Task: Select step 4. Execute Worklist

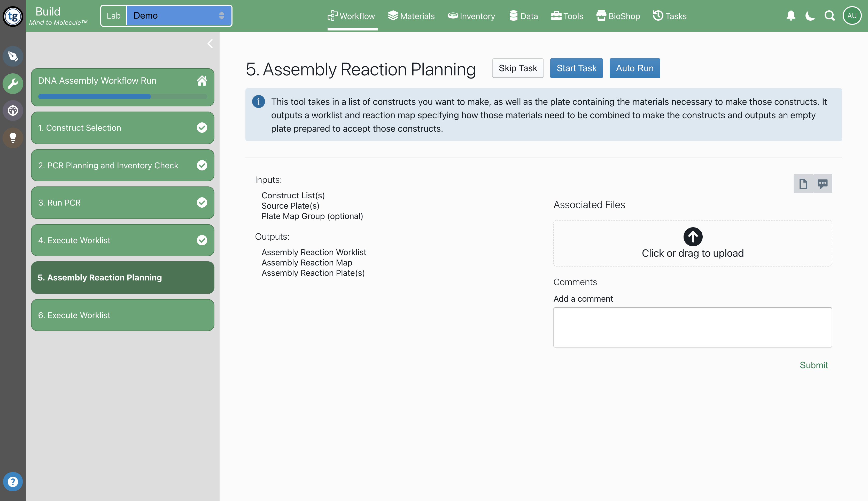Action: pos(122,240)
